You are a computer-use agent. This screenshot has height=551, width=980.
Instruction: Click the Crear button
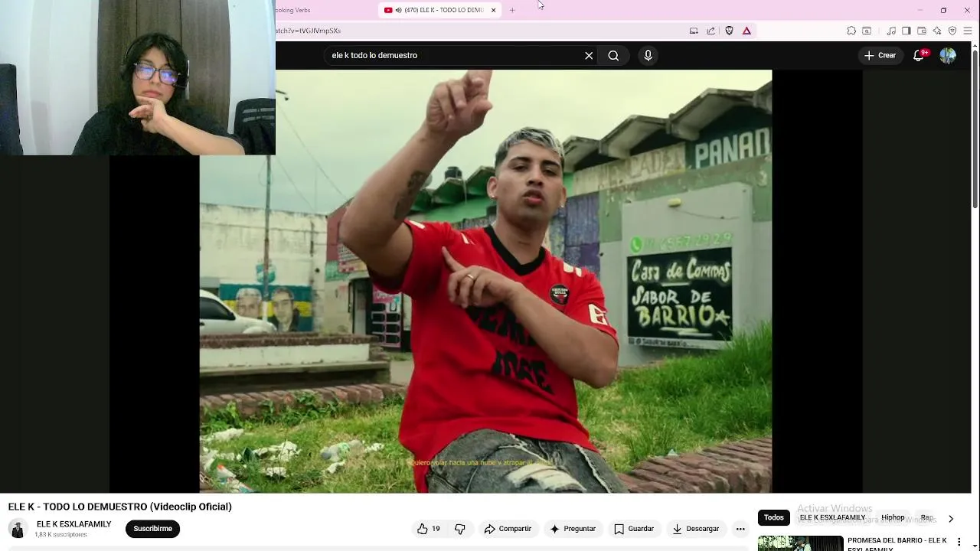pos(880,55)
